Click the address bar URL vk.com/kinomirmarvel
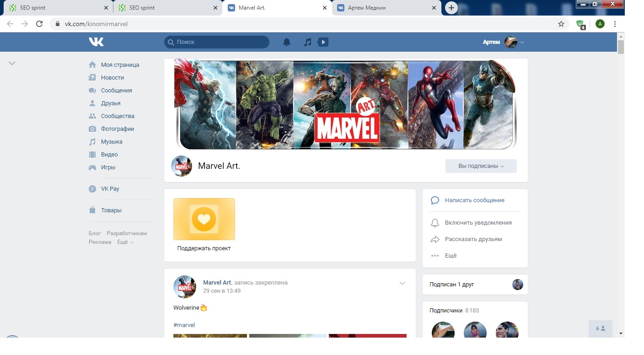Viewport: 644px width, 355px height. pyautogui.click(x=96, y=24)
